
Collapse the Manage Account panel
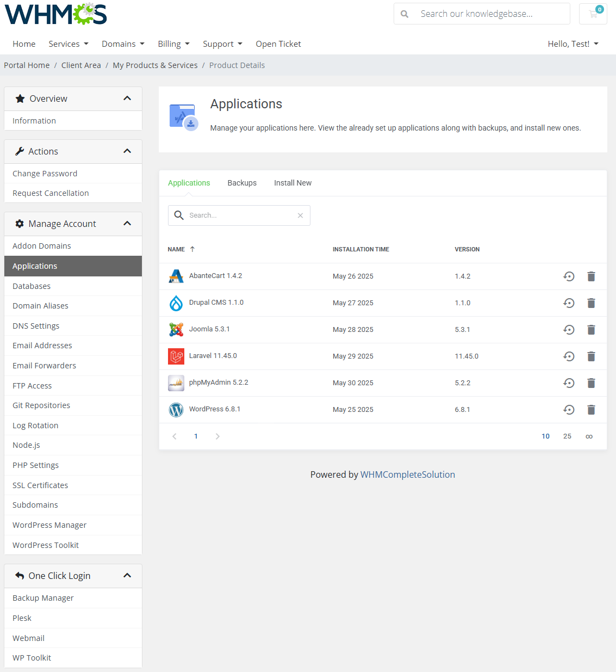click(127, 223)
